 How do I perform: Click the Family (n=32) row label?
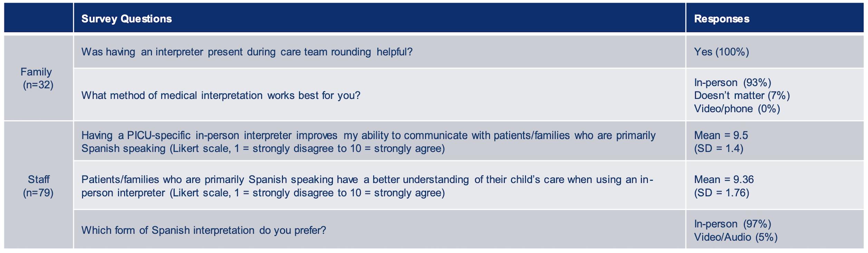38,78
